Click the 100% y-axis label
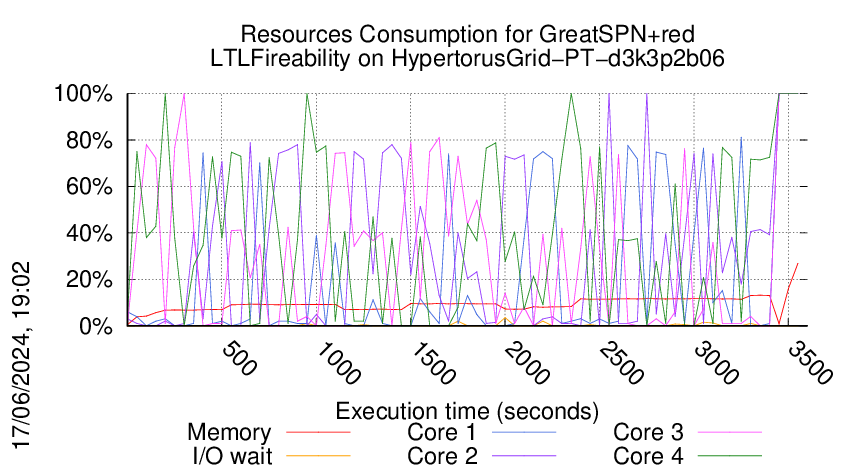Image resolution: width=850 pixels, height=475 pixels. (83, 94)
